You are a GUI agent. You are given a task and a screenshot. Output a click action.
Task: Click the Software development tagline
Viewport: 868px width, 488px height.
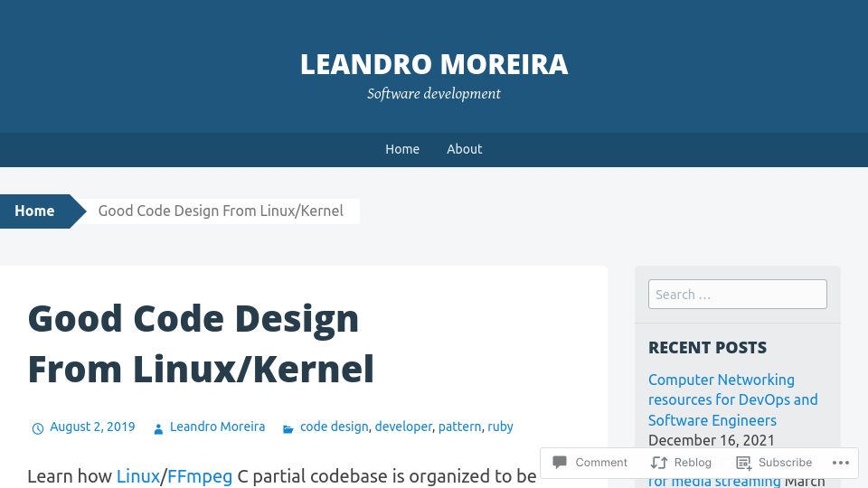pyautogui.click(x=434, y=93)
